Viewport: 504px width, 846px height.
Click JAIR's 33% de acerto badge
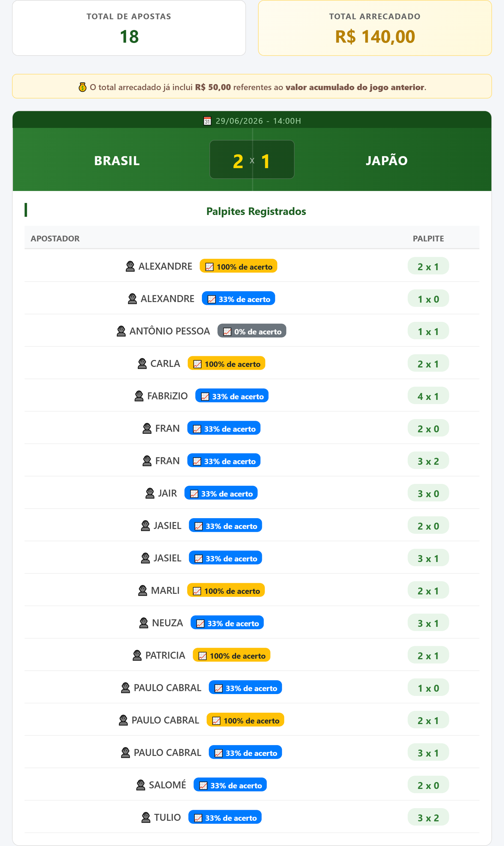coord(221,493)
